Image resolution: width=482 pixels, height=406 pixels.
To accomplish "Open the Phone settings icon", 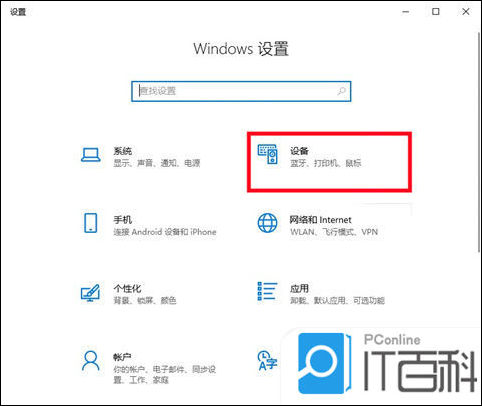I will (90, 223).
